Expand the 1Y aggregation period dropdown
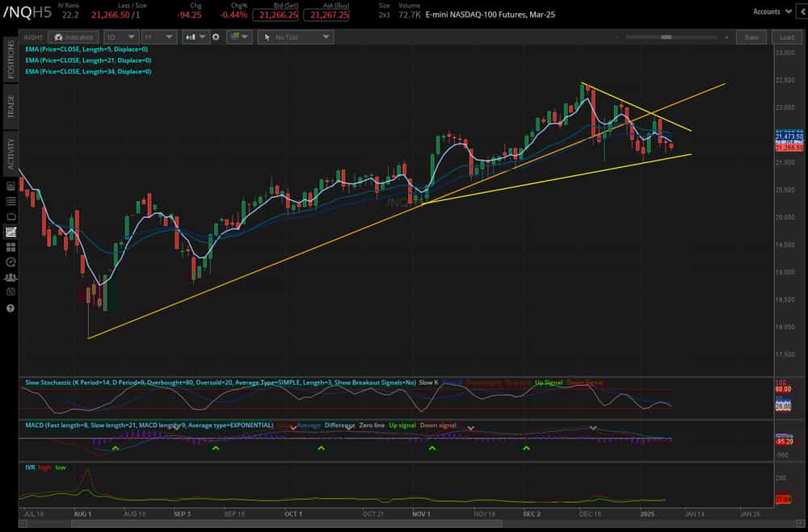This screenshot has width=808, height=532. tap(158, 36)
